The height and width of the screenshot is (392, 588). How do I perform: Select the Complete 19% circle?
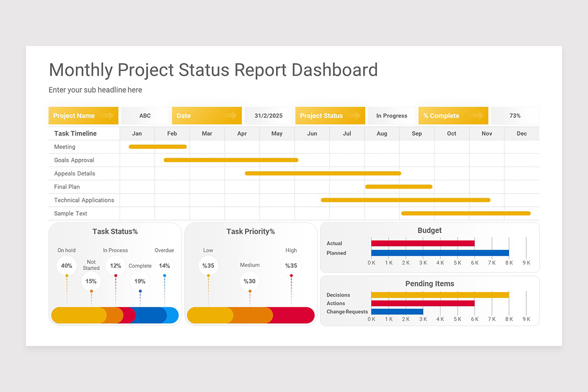pos(140,281)
